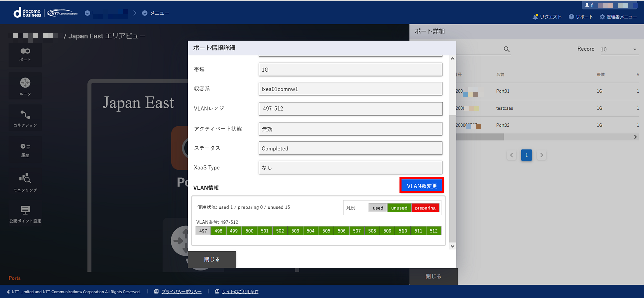Open the Record count dropdown
This screenshot has width=644, height=298.
click(x=618, y=50)
